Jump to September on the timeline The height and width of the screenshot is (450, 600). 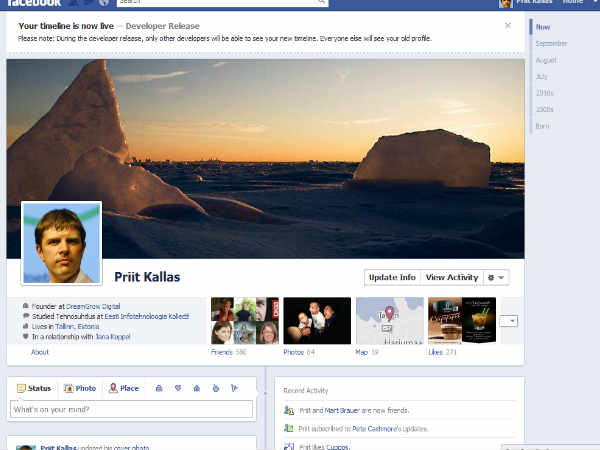pos(551,44)
